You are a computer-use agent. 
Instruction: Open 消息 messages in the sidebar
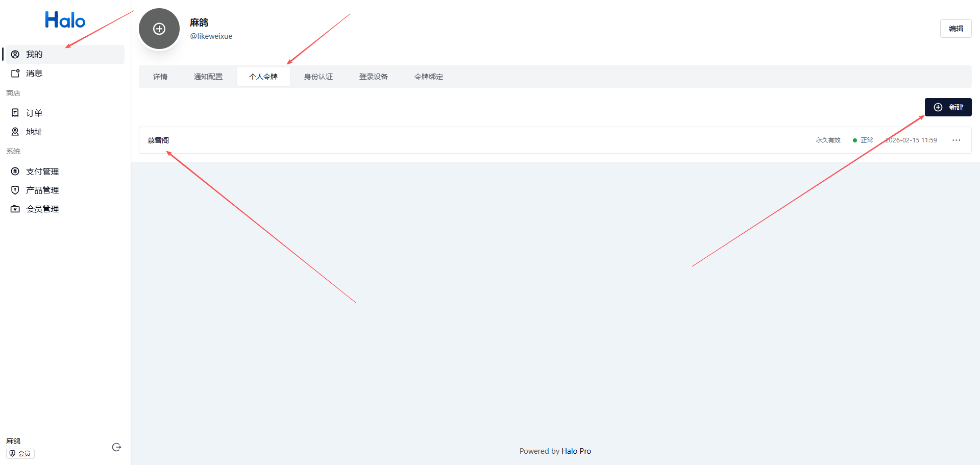(34, 74)
